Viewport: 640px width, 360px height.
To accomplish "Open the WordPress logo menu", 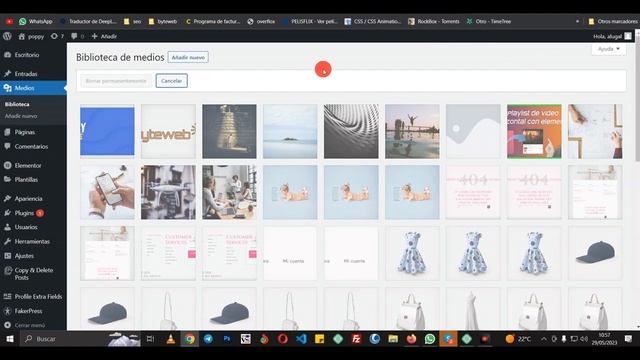I will [x=7, y=36].
